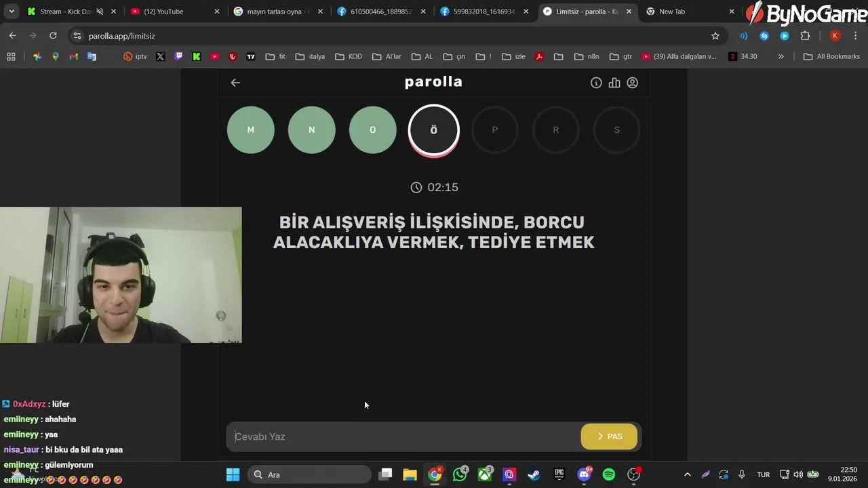The image size is (868, 488).
Task: Expand hidden bookmarks with the chevron
Action: click(781, 57)
